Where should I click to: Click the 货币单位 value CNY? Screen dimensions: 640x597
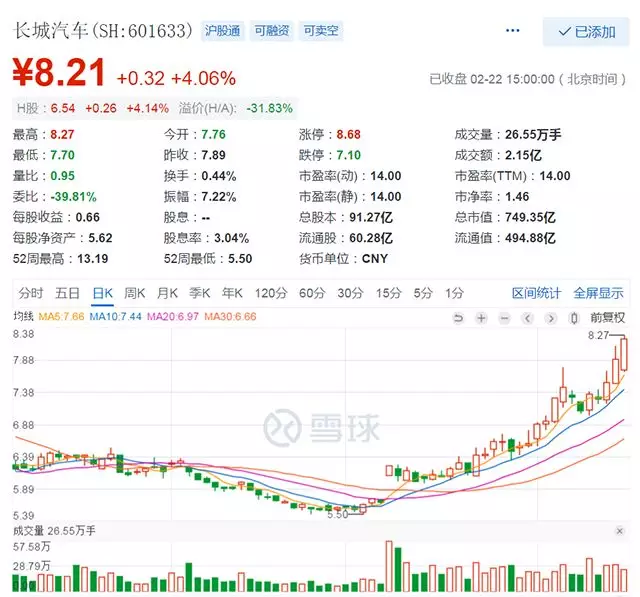click(375, 259)
